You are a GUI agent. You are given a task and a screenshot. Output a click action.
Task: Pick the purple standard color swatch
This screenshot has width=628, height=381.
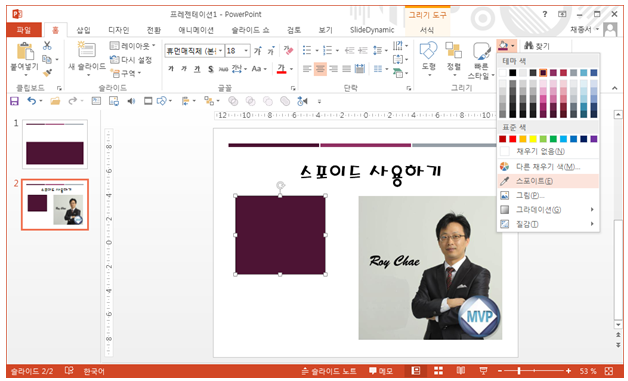tap(594, 139)
